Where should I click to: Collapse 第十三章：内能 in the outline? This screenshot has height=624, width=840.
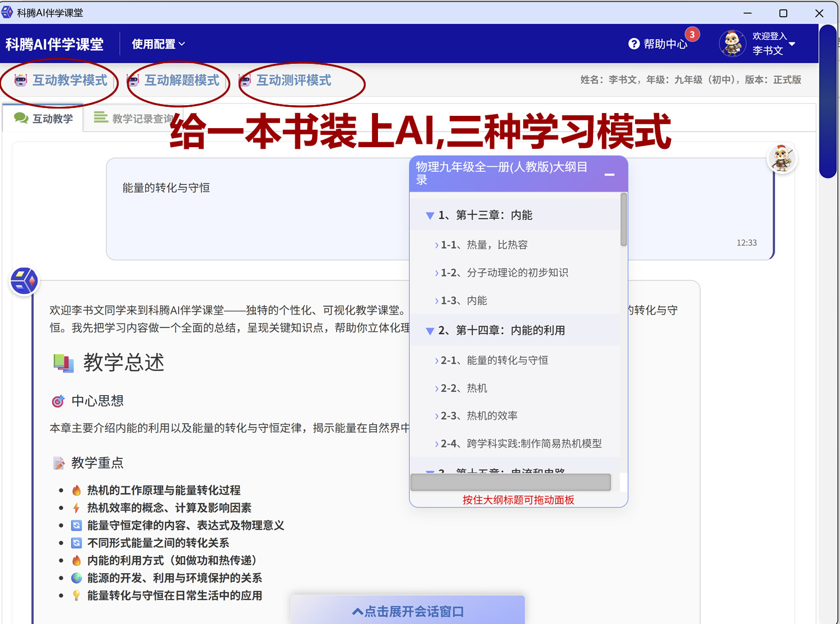(430, 215)
